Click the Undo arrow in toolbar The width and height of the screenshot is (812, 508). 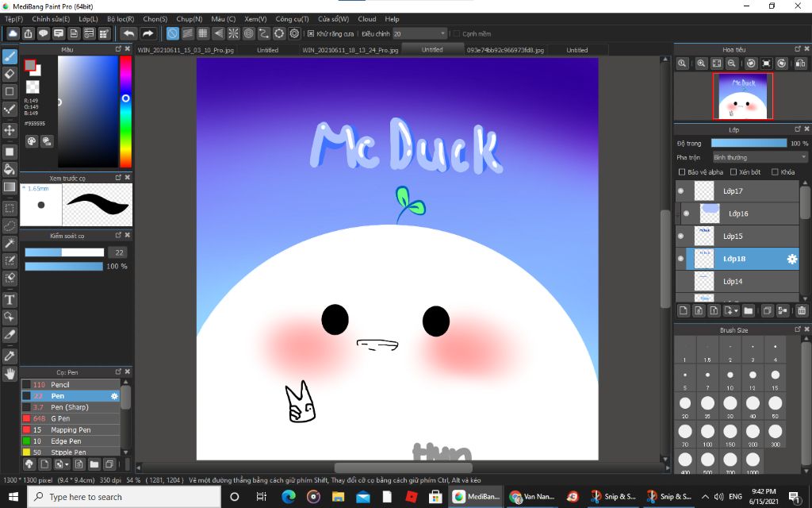click(128, 33)
